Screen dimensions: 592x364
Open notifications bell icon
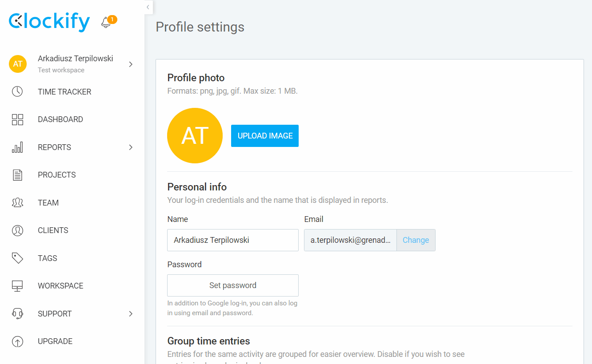coord(106,22)
